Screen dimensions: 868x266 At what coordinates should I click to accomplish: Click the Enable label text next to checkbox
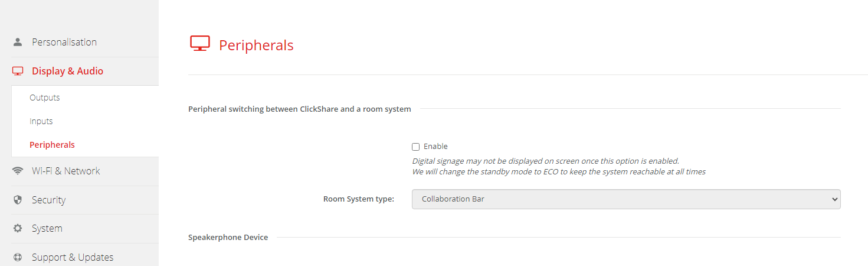click(435, 146)
